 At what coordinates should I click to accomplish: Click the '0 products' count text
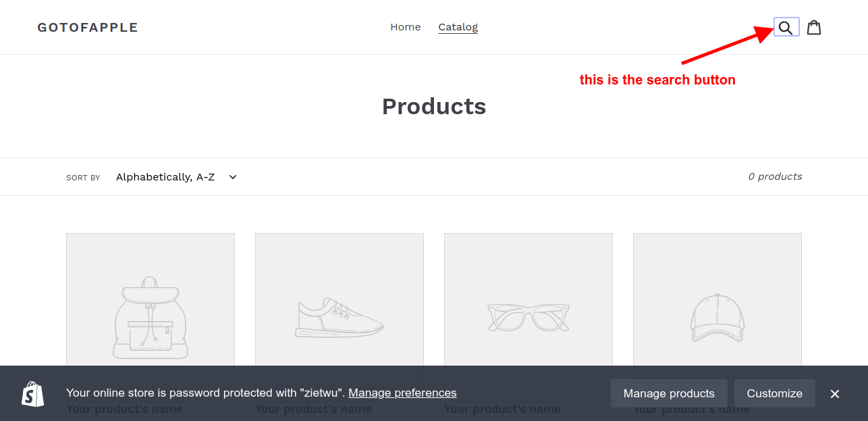[x=774, y=176]
